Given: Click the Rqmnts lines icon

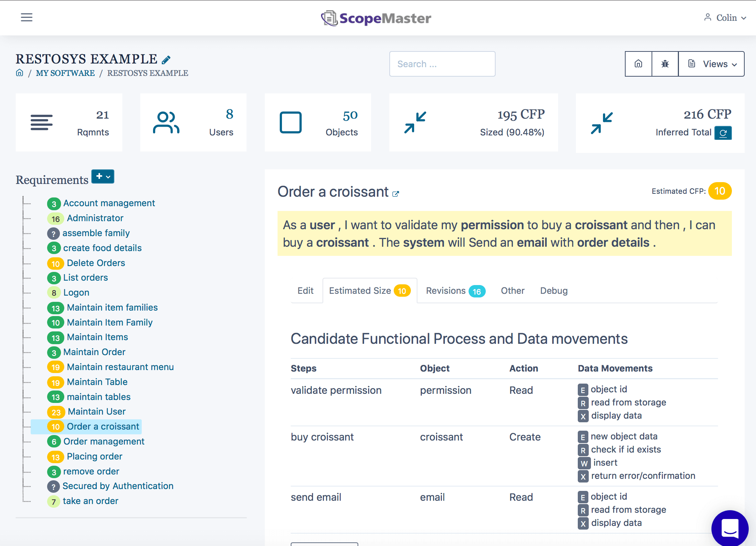Looking at the screenshot, I should click(41, 122).
